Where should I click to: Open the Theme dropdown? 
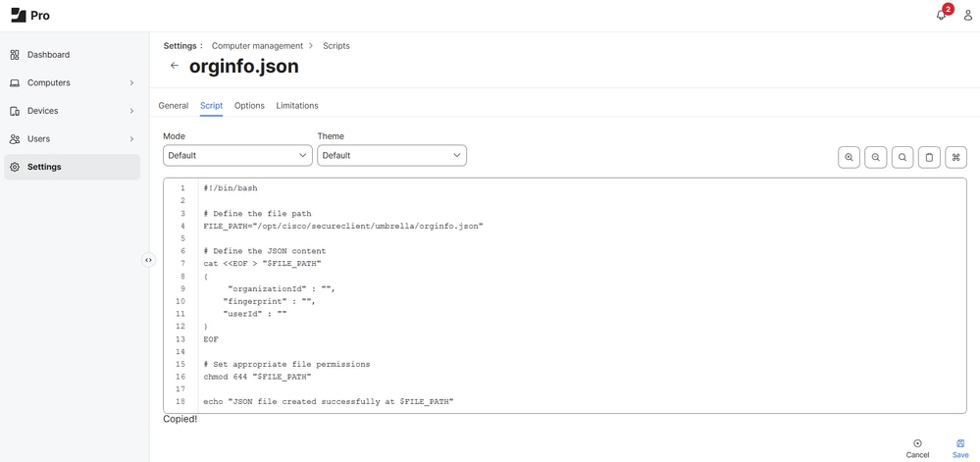tap(391, 155)
